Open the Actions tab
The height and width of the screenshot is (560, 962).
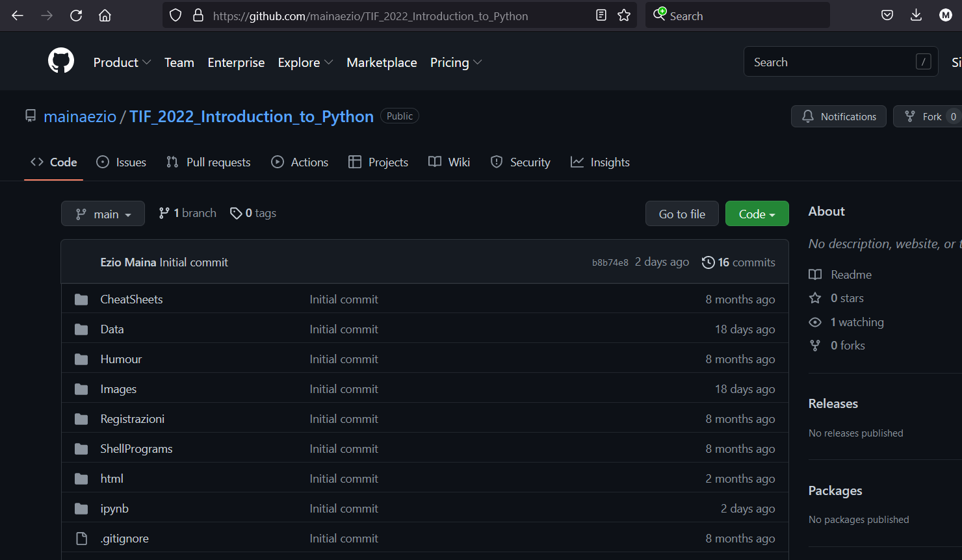point(300,162)
